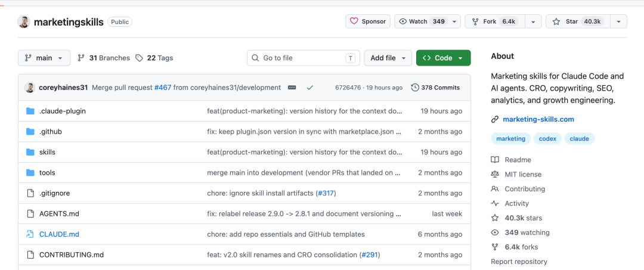Open the Activity link in About

(516, 203)
